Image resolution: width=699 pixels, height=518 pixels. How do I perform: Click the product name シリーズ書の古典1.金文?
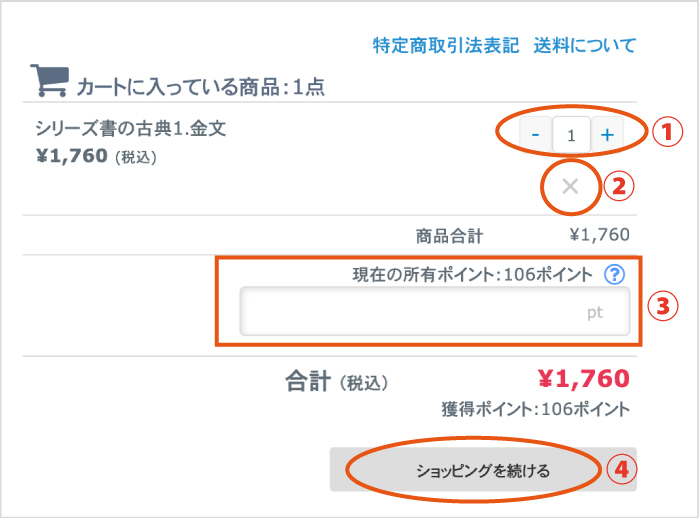130,131
